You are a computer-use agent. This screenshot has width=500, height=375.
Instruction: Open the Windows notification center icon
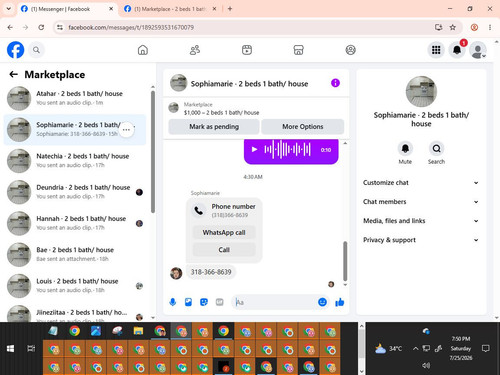coord(486,349)
